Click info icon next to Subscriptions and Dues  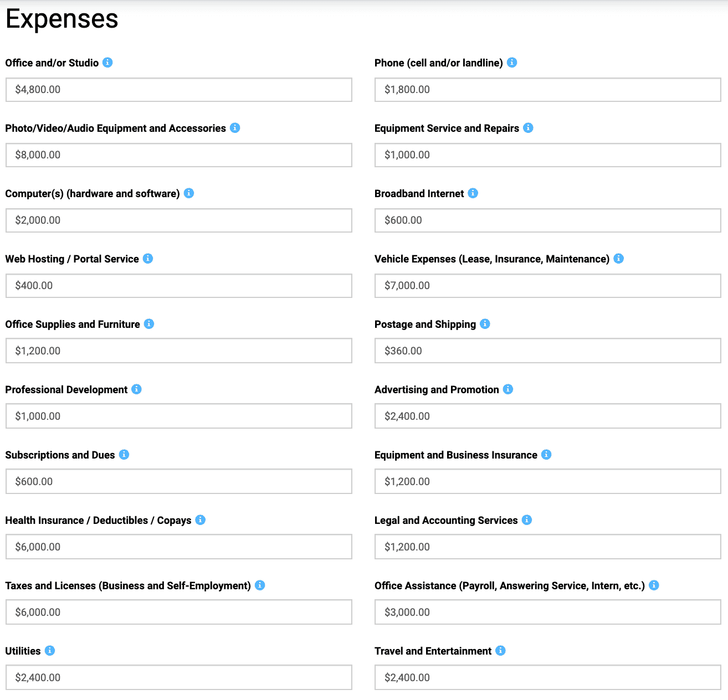(x=124, y=455)
